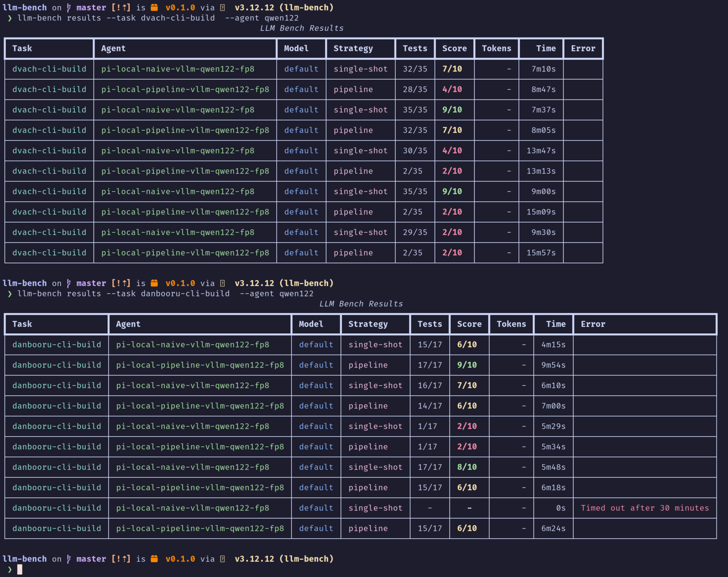Viewport: 728px width, 577px height.
Task: Click the '8m05s' time cell
Action: pyautogui.click(x=544, y=130)
